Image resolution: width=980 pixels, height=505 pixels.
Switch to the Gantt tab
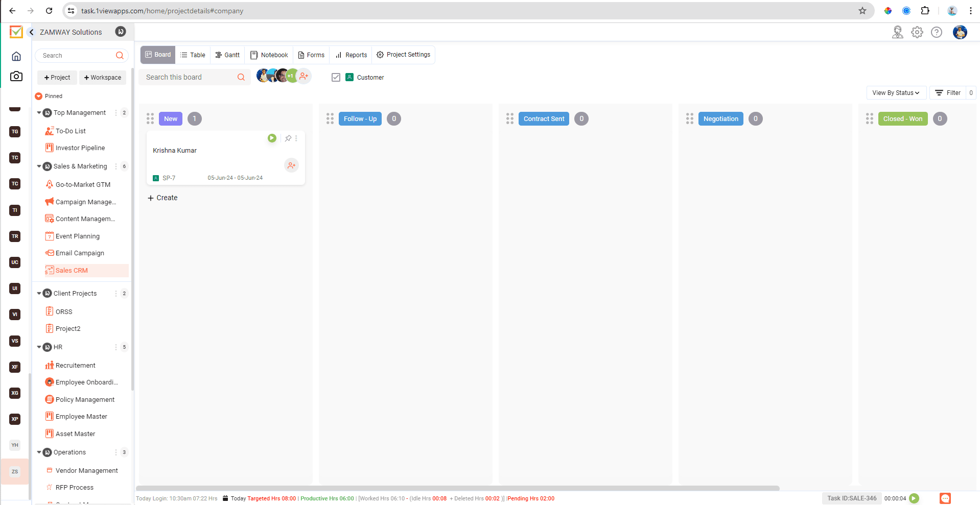click(227, 55)
